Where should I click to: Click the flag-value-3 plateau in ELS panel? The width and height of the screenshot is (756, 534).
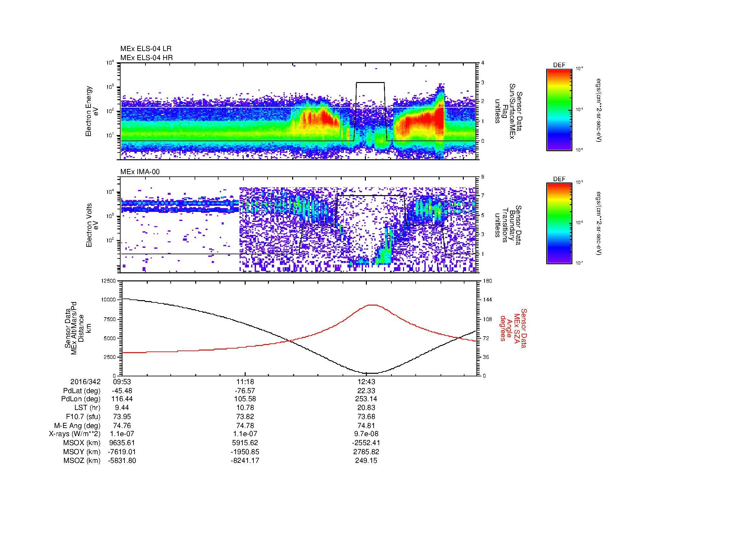(x=370, y=82)
